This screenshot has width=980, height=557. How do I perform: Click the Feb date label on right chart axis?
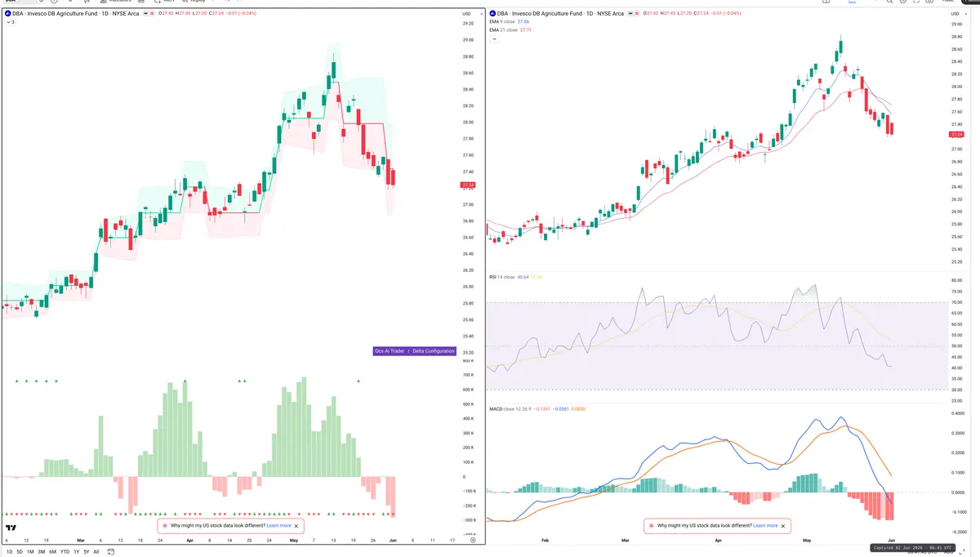[545, 540]
